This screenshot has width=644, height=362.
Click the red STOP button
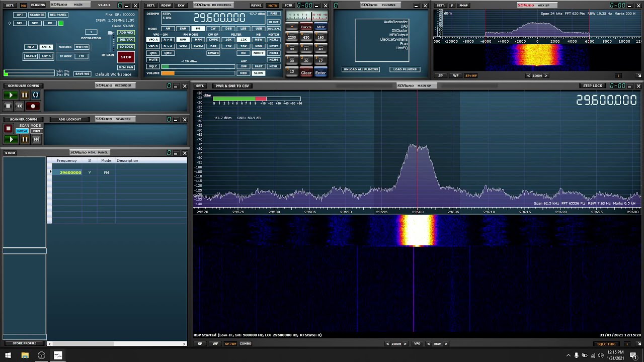(x=126, y=57)
